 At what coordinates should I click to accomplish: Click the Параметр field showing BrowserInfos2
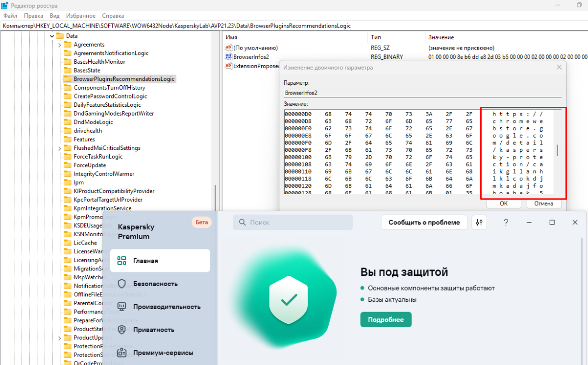click(422, 92)
